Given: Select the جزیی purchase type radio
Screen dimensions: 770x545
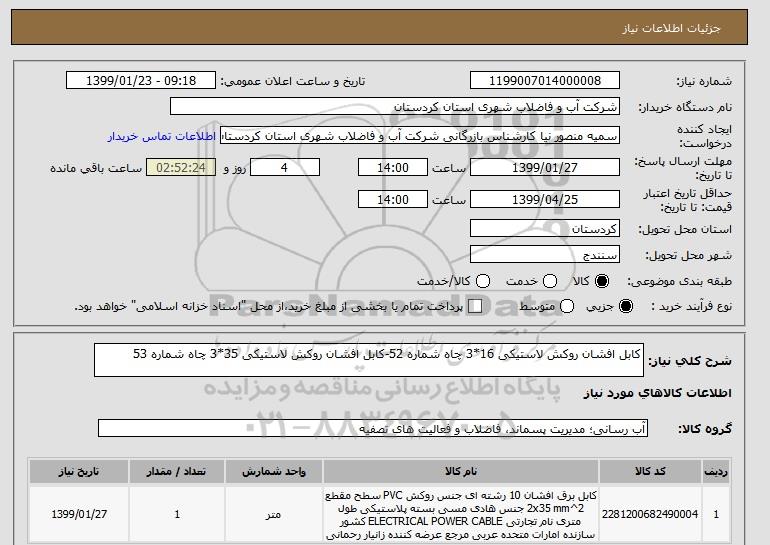Looking at the screenshot, I should point(626,306).
